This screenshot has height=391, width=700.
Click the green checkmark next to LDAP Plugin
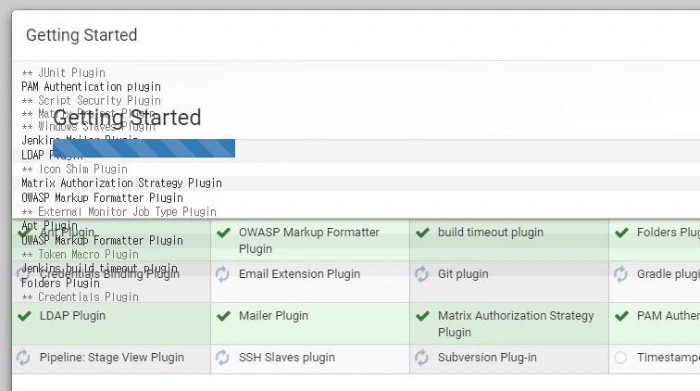coord(24,316)
